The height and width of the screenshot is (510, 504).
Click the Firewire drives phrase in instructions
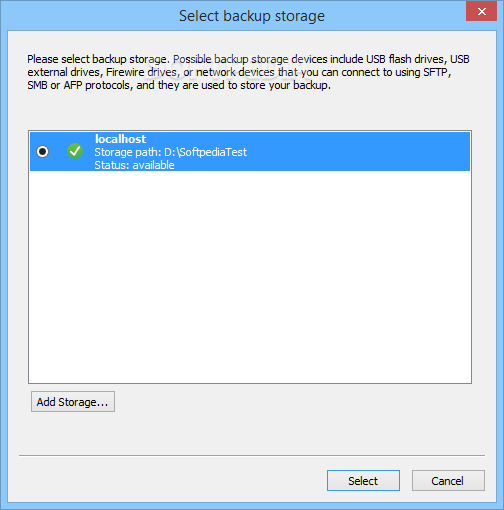pos(141,72)
